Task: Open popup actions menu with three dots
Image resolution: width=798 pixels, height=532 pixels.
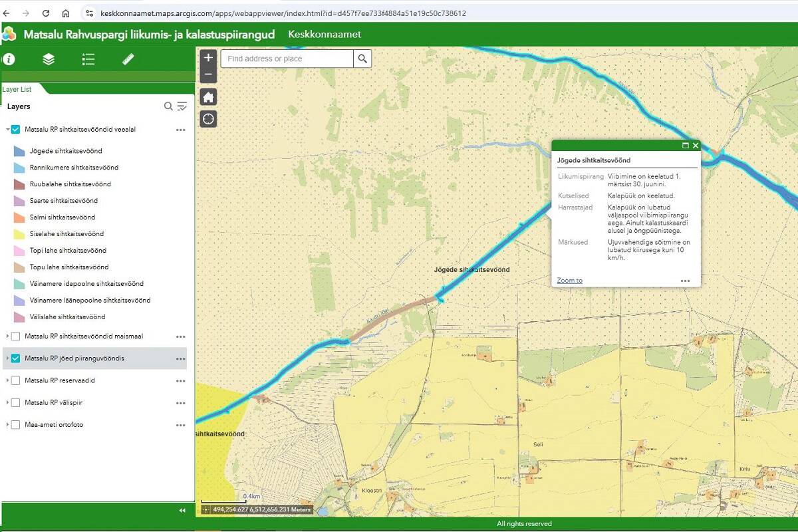Action: point(686,281)
